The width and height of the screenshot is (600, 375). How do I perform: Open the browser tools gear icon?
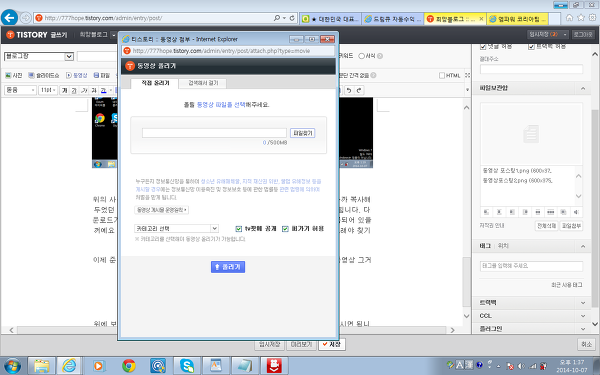pos(593,18)
